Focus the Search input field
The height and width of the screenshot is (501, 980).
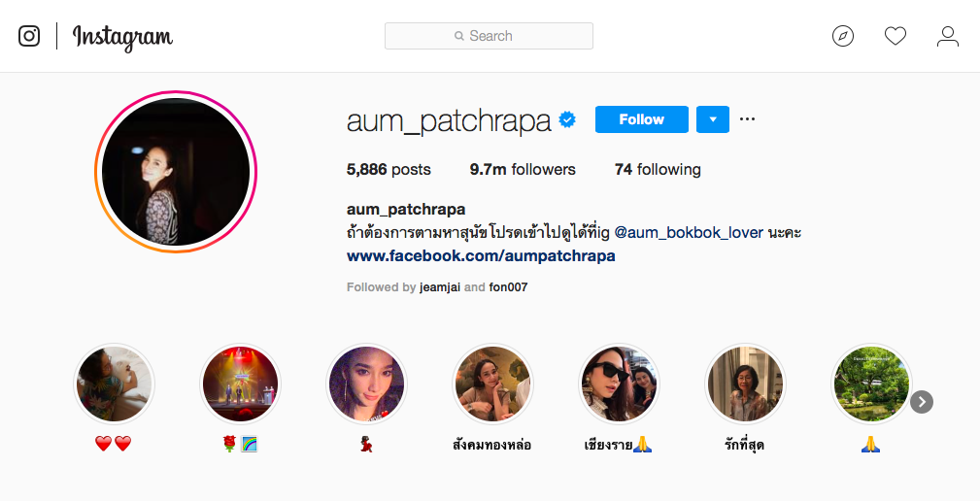pos(489,36)
